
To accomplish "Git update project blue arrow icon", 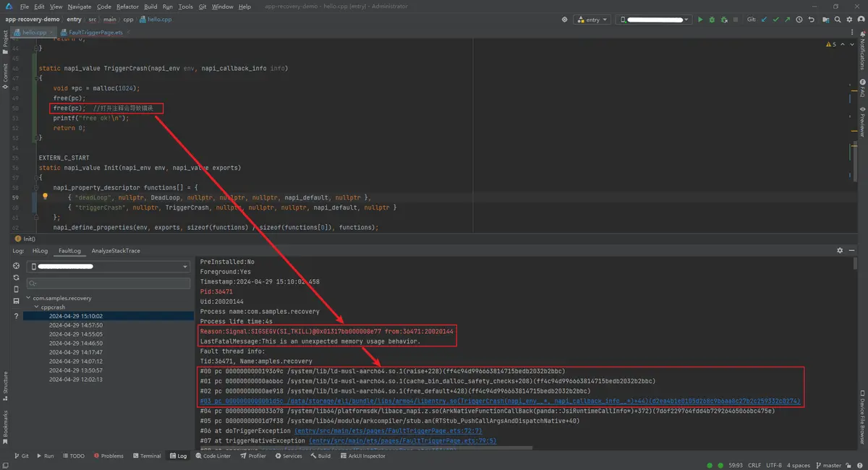I will (x=764, y=20).
